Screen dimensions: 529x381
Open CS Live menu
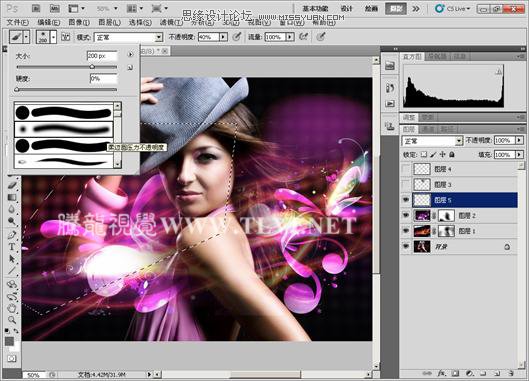(453, 8)
